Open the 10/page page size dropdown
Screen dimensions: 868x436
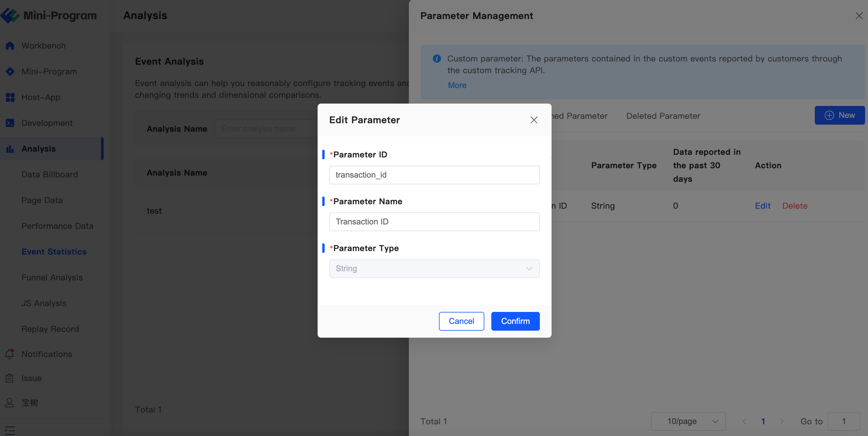(x=688, y=421)
